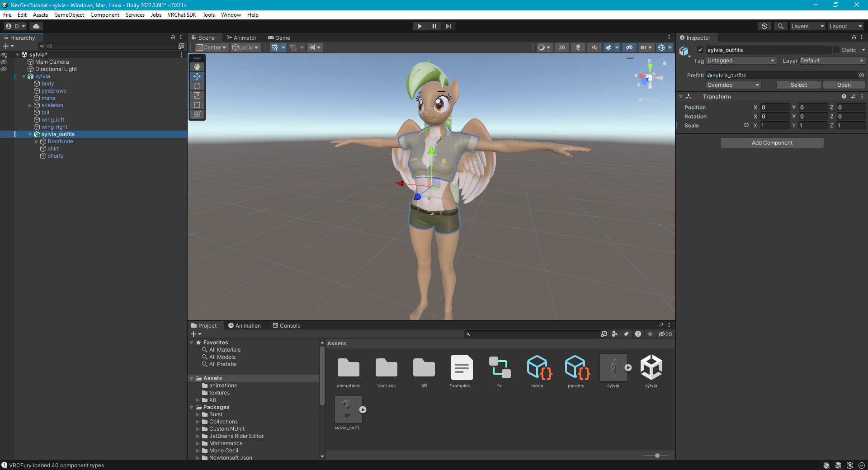Switch to the Console tab

click(x=287, y=325)
